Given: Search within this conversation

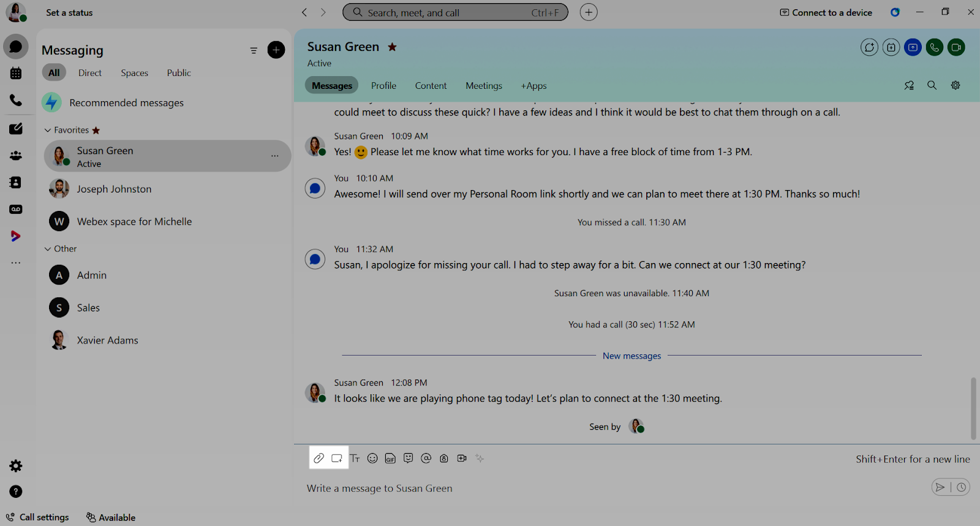Looking at the screenshot, I should coord(932,85).
